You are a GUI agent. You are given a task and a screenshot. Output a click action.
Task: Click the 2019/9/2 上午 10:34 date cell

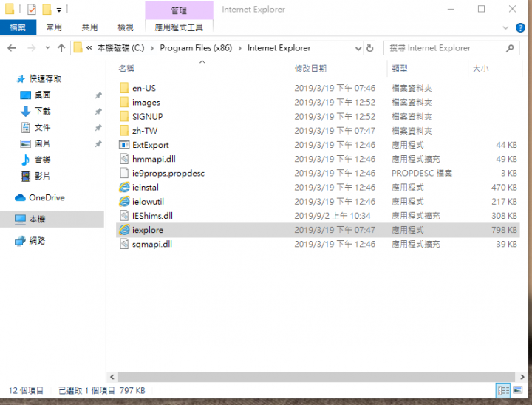click(x=332, y=216)
